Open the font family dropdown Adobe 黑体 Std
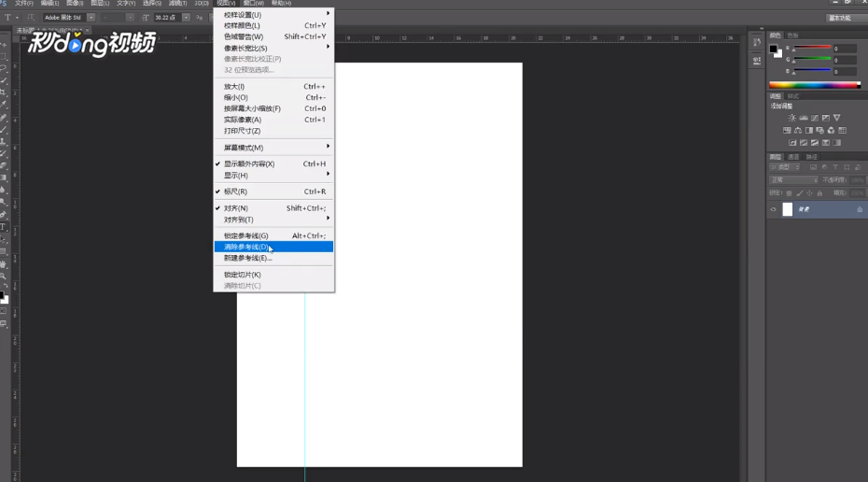Image resolution: width=868 pixels, height=482 pixels. 91,18
